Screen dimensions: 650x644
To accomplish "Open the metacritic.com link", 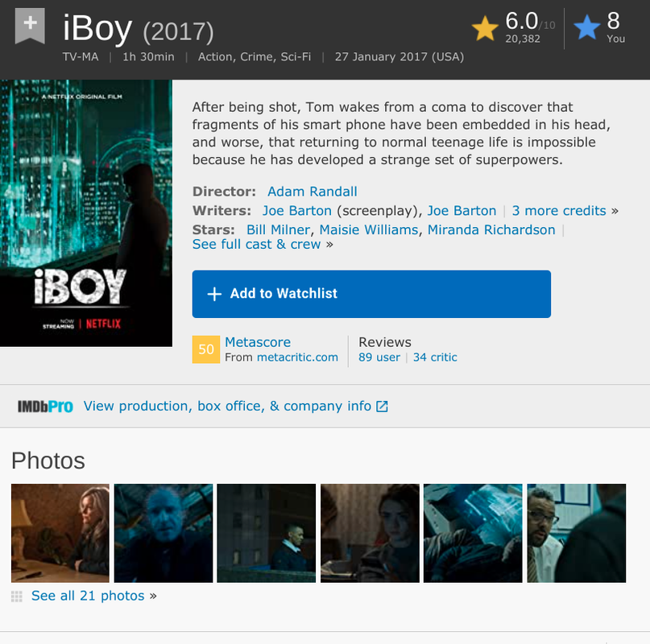I will click(x=298, y=357).
